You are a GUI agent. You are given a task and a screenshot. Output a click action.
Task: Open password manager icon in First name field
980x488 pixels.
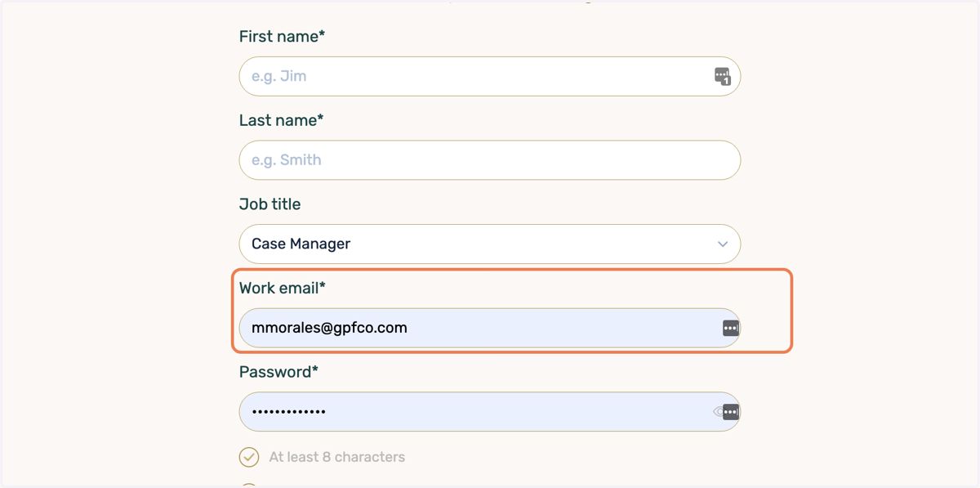coord(722,76)
